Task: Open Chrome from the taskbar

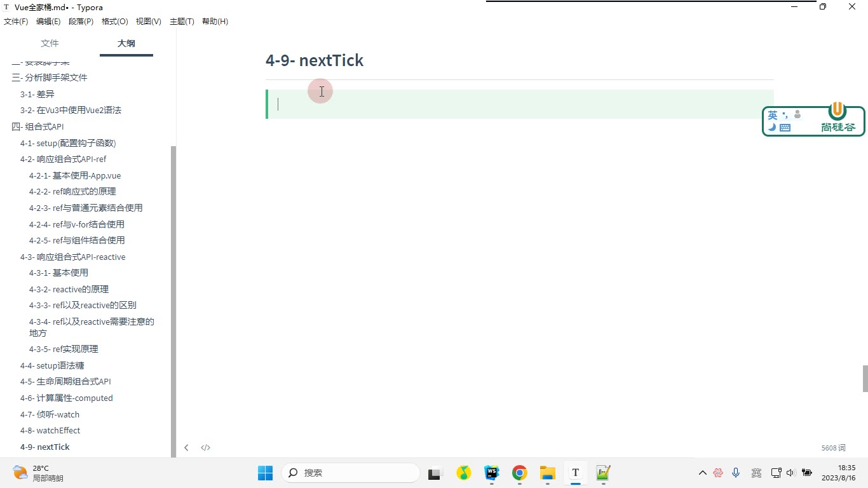Action: click(x=519, y=473)
